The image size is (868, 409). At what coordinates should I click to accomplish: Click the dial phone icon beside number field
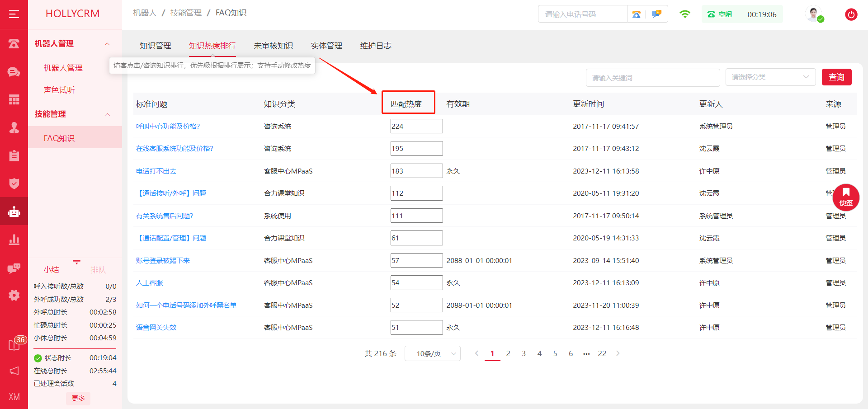(x=637, y=14)
